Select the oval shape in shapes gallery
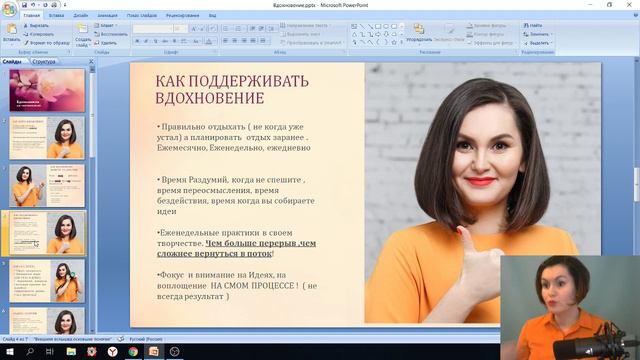 point(386,27)
